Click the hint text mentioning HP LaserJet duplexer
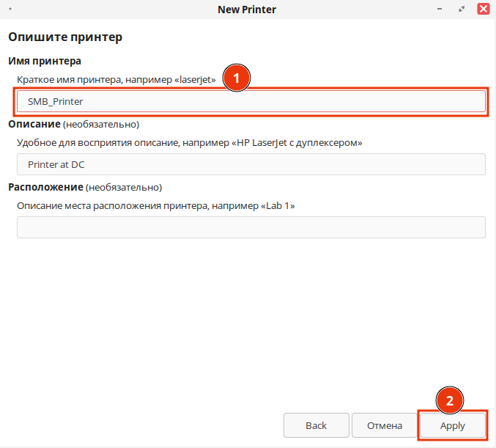This screenshot has height=448, width=496. [x=189, y=142]
